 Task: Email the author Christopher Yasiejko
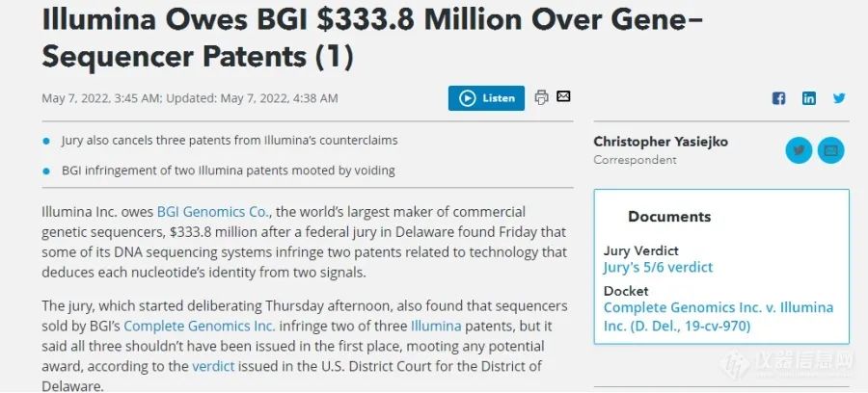(x=831, y=150)
